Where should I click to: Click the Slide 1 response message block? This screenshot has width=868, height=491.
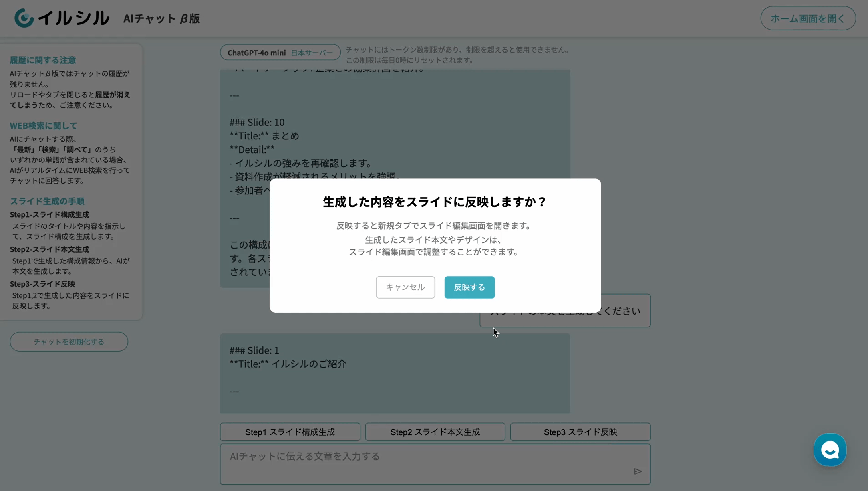[395, 373]
